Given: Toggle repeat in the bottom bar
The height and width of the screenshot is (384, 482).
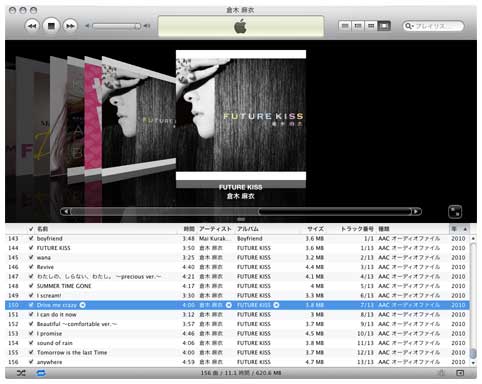Looking at the screenshot, I should point(41,373).
